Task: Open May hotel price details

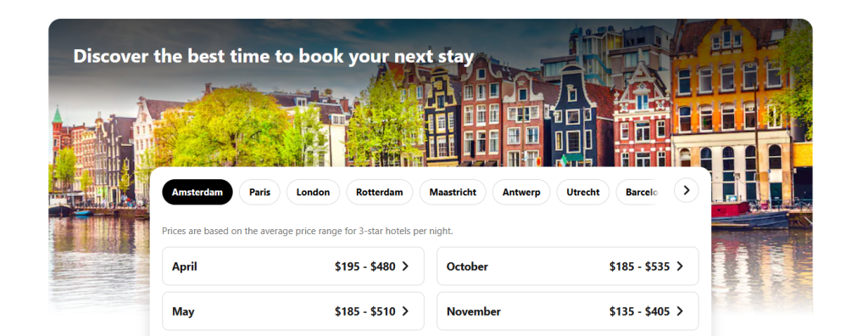Action: (292, 311)
